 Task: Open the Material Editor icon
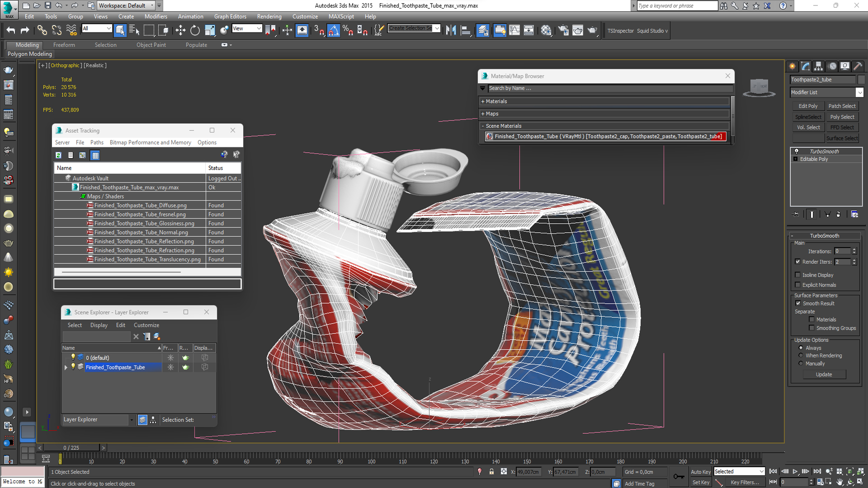point(546,30)
